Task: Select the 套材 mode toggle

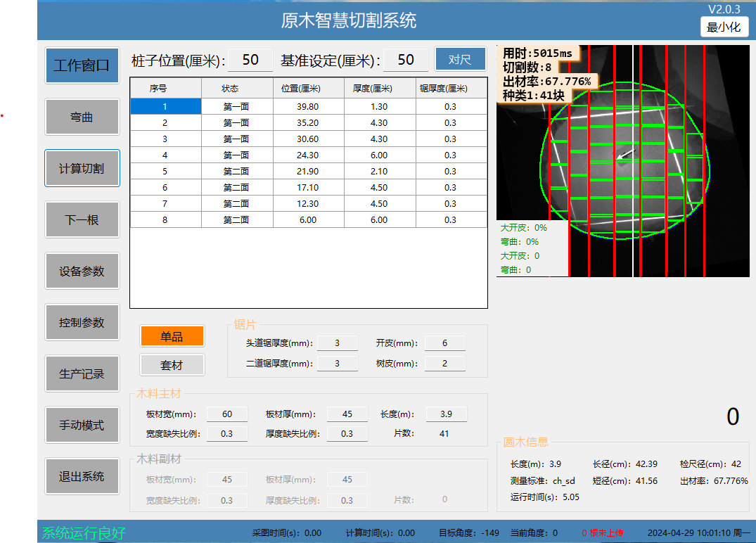Action: (x=172, y=365)
